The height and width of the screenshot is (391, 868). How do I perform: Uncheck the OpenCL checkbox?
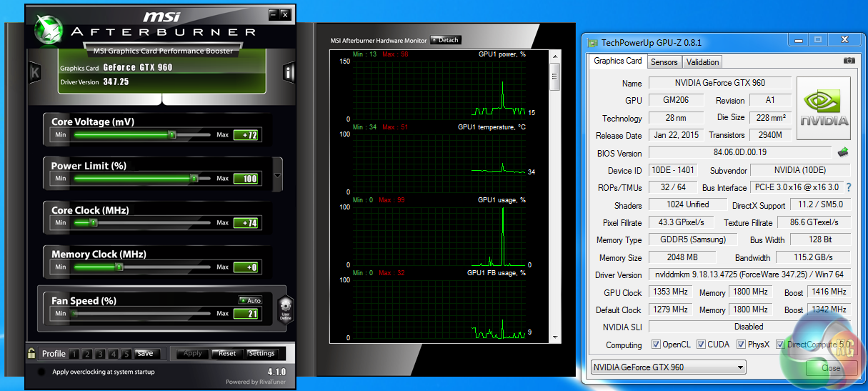pyautogui.click(x=657, y=345)
